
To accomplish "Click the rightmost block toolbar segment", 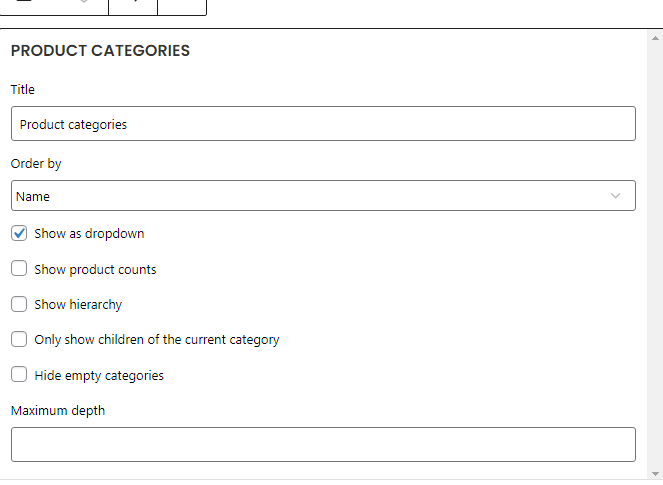I will (182, 6).
